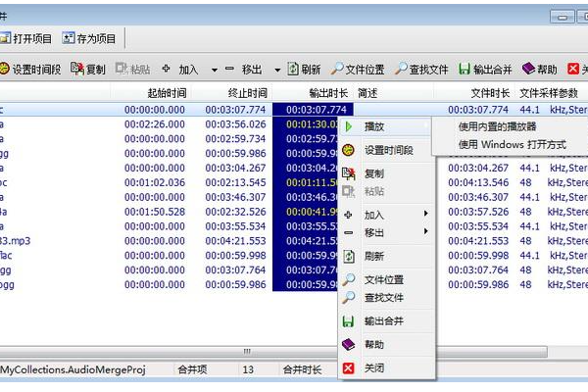Click the clock icon for 设置时间段 in toolbar

coord(4,69)
